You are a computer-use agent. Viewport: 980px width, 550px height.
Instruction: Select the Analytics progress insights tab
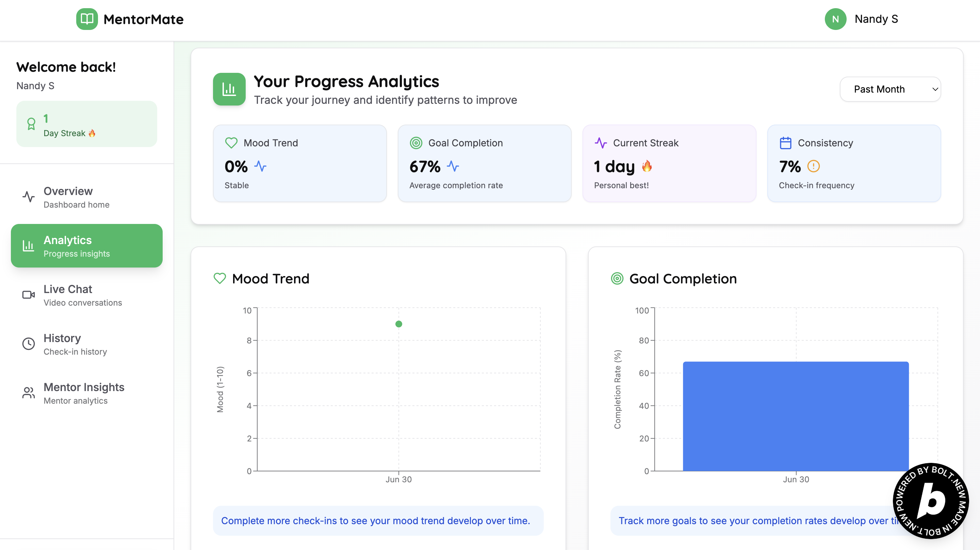pyautogui.click(x=87, y=246)
